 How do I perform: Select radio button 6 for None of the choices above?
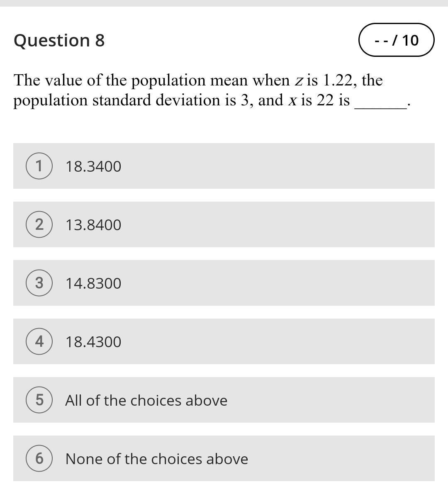point(39,459)
